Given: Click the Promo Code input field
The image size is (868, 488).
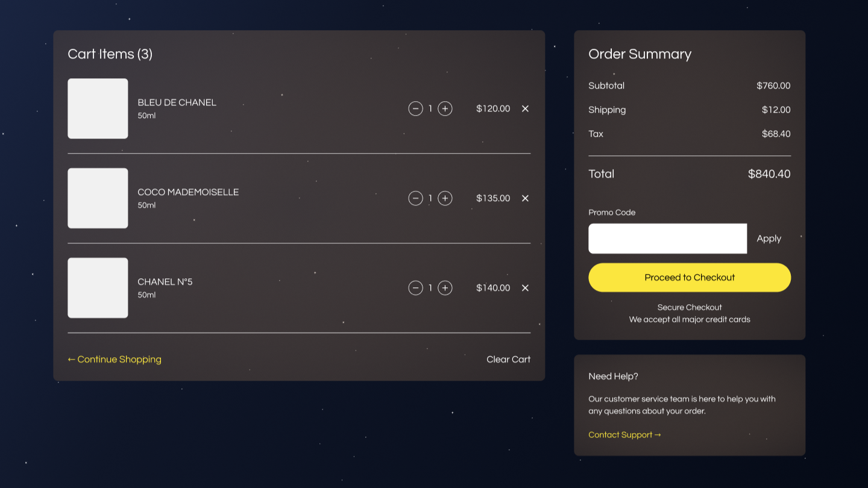Looking at the screenshot, I should pos(667,238).
